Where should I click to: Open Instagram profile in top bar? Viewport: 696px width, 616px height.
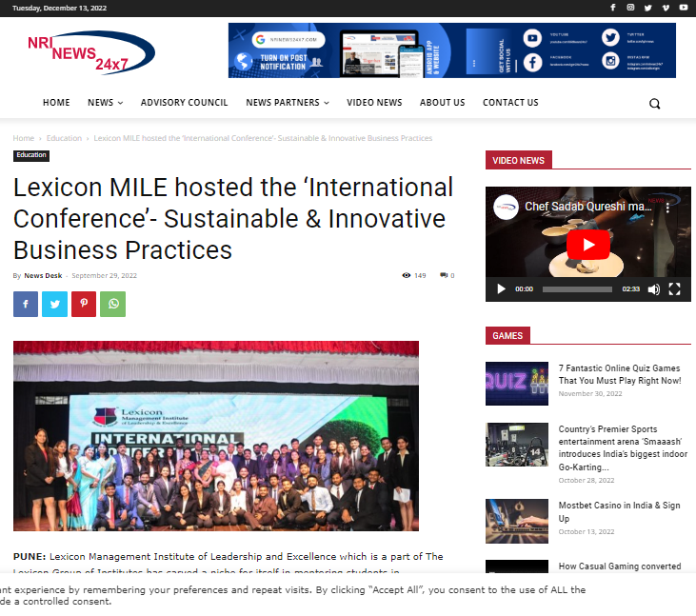click(630, 8)
